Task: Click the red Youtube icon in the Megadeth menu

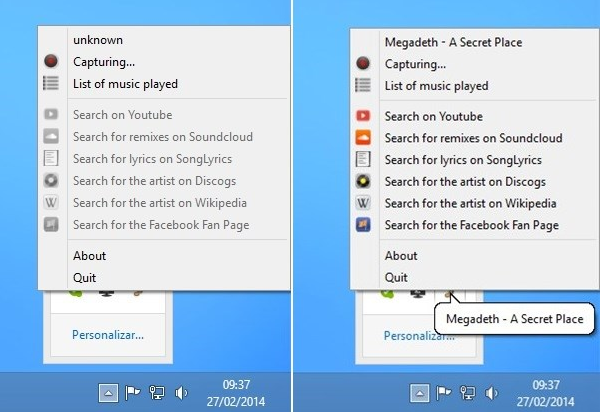Action: (x=363, y=116)
